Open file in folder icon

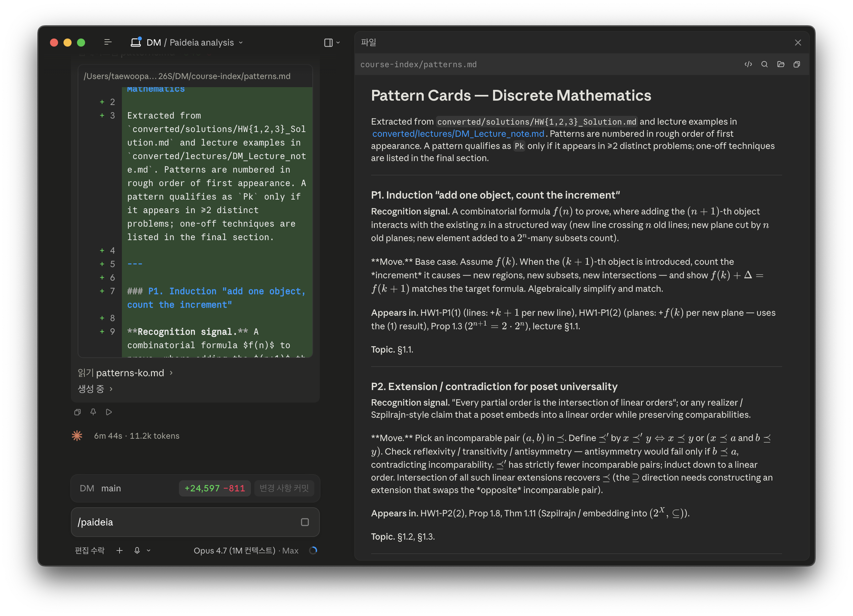click(780, 64)
